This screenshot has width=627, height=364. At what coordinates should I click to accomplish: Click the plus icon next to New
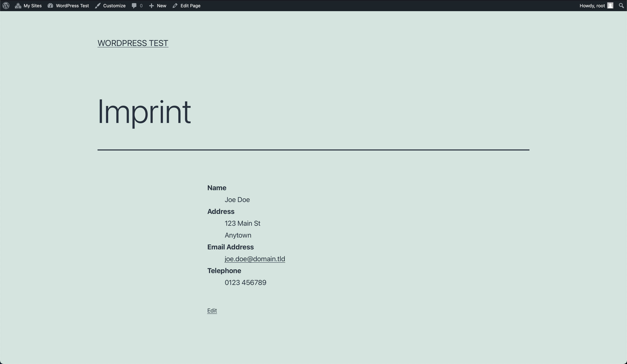click(151, 6)
